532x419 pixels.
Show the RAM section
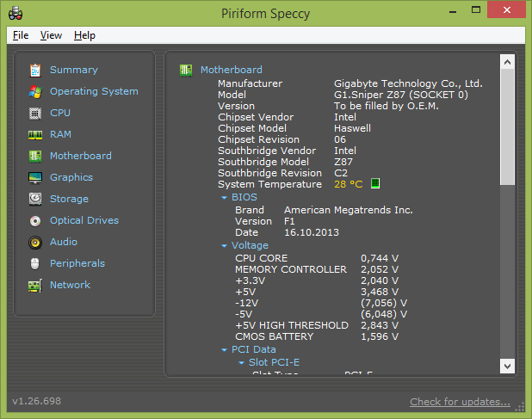60,134
